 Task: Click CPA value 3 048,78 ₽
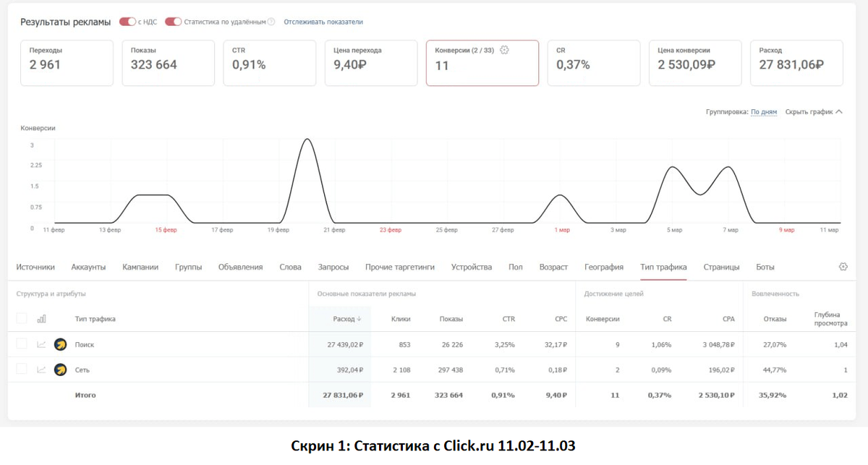click(718, 345)
